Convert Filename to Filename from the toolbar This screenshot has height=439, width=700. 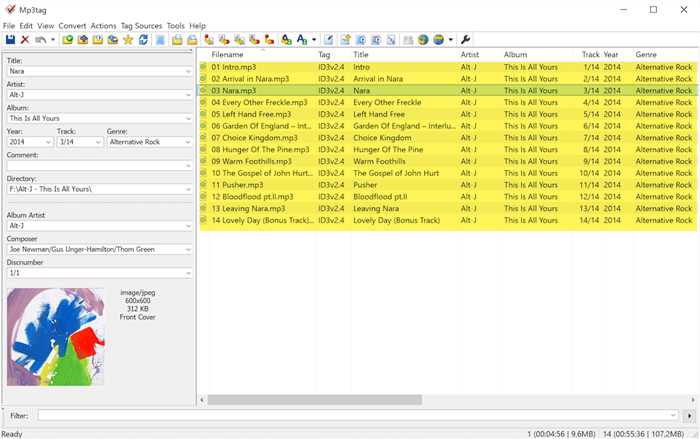point(239,40)
